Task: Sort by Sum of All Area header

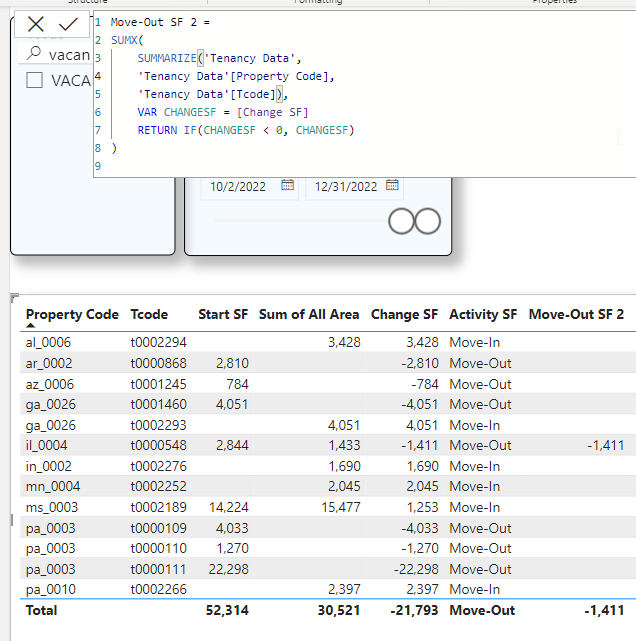Action: [x=309, y=314]
